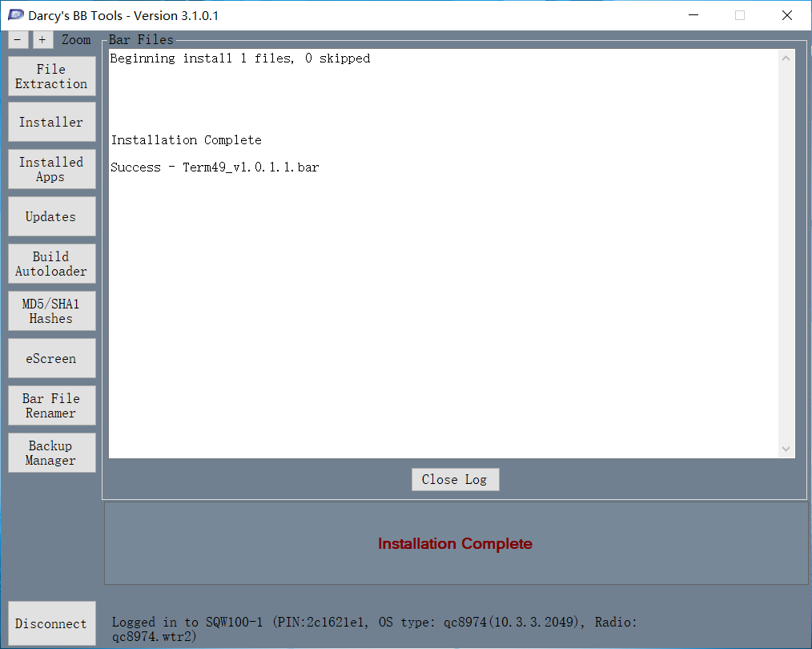This screenshot has width=812, height=649.
Task: Switch to the Installer section
Action: coord(51,122)
